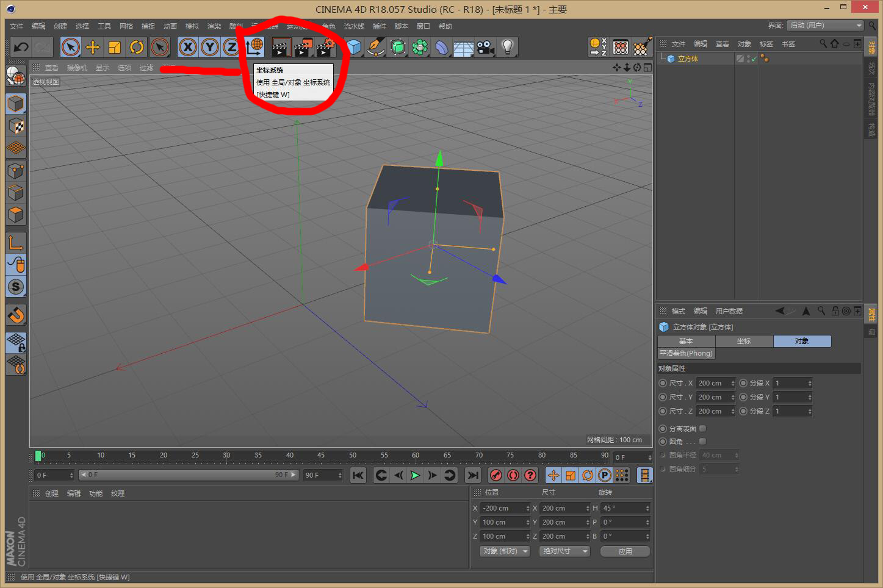Go to start of animation
This screenshot has width=883, height=588.
coord(358,475)
